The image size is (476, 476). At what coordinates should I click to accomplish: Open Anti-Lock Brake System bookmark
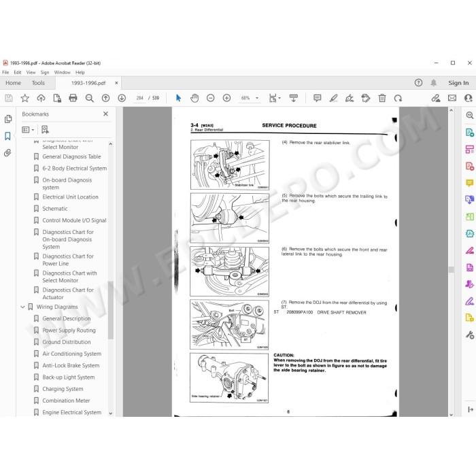pyautogui.click(x=71, y=366)
